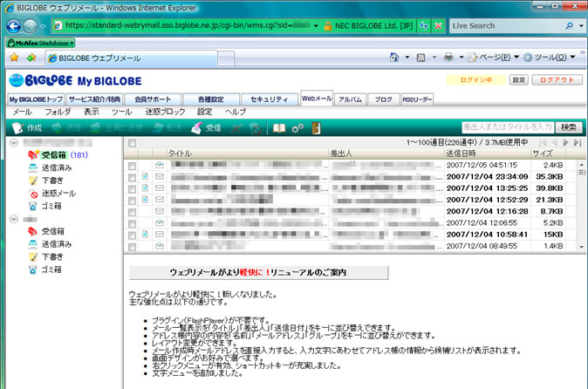This screenshot has width=588, height=389.
Task: Click the 検索 search button
Action: [x=569, y=127]
